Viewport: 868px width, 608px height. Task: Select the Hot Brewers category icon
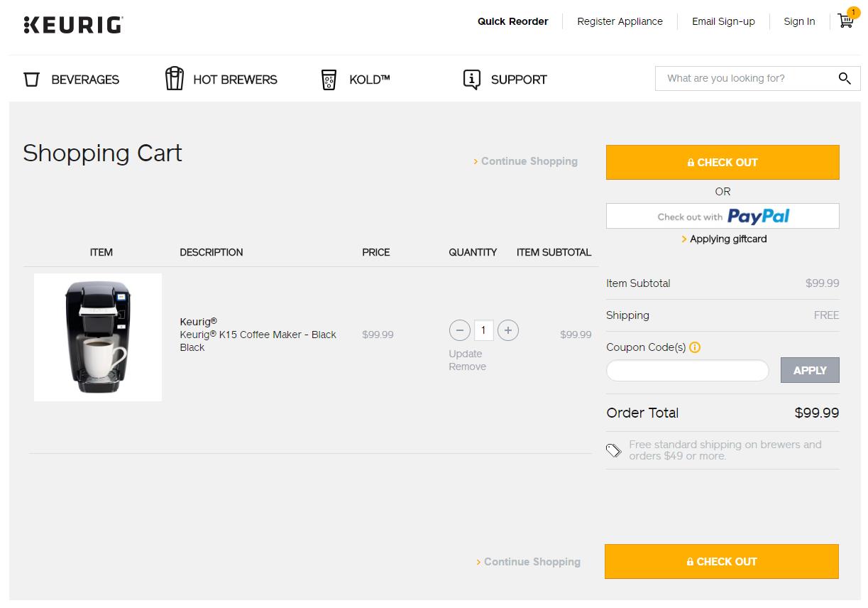pos(173,78)
